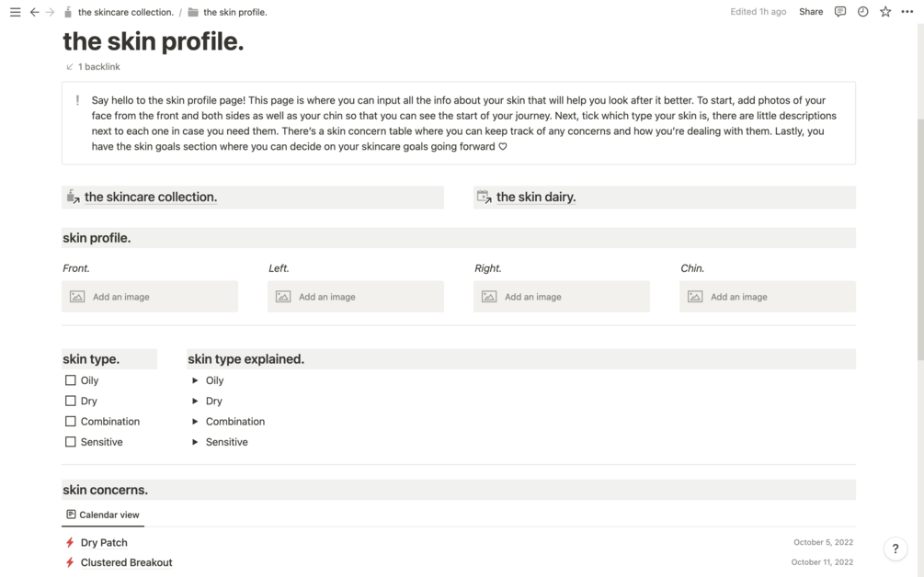Add an image under Front
Viewport: 924px width, 577px height.
click(150, 297)
